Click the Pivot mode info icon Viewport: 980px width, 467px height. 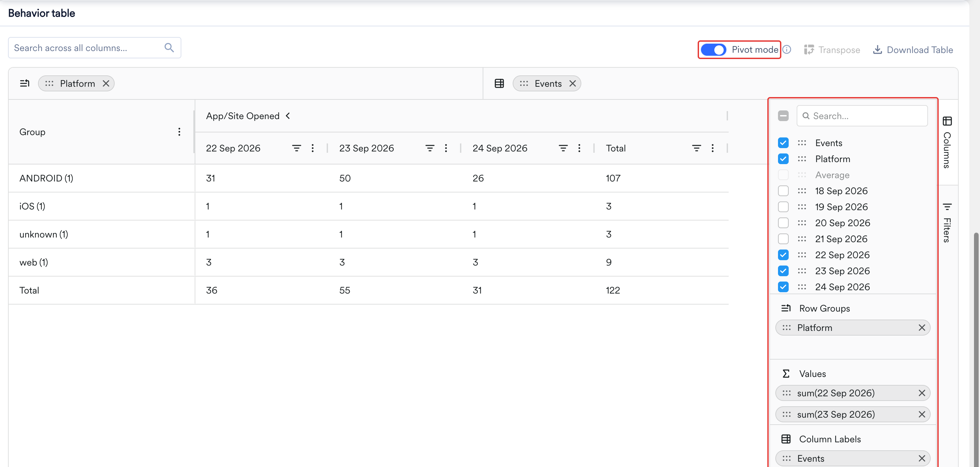787,49
